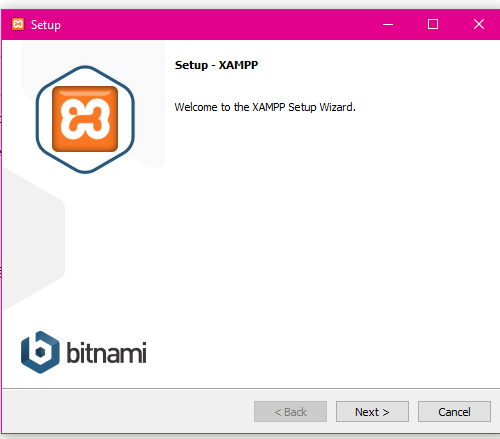The width and height of the screenshot is (500, 439).
Task: Click the large orange XAMPP logo
Action: click(x=85, y=119)
